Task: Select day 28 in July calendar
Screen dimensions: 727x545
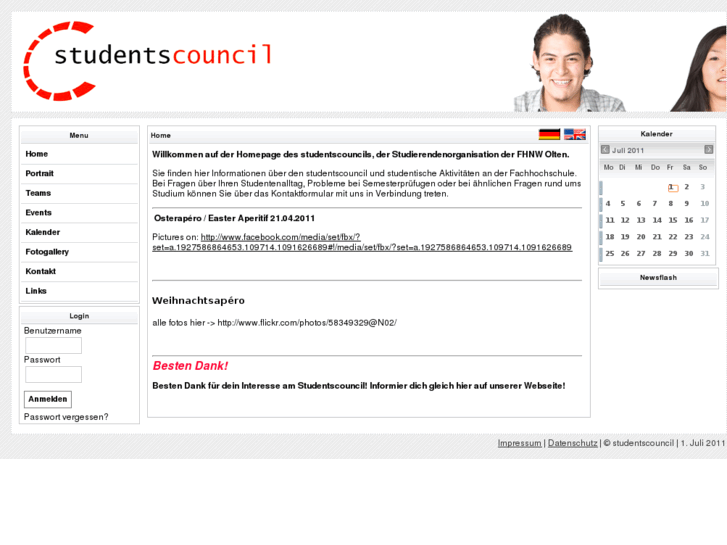Action: [x=657, y=254]
